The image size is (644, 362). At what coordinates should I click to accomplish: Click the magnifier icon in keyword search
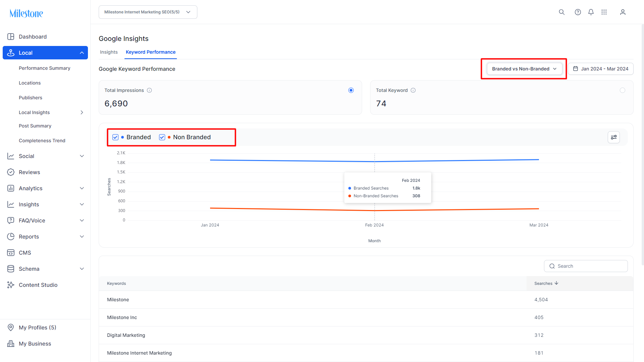552,266
